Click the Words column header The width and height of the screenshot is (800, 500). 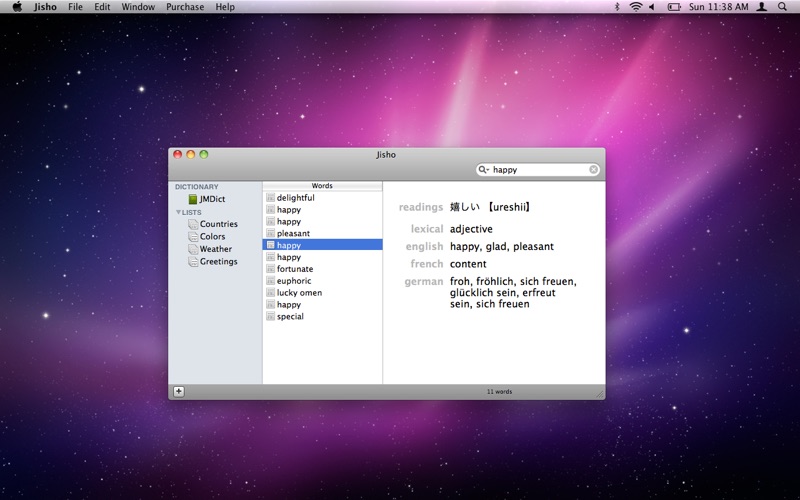click(322, 186)
